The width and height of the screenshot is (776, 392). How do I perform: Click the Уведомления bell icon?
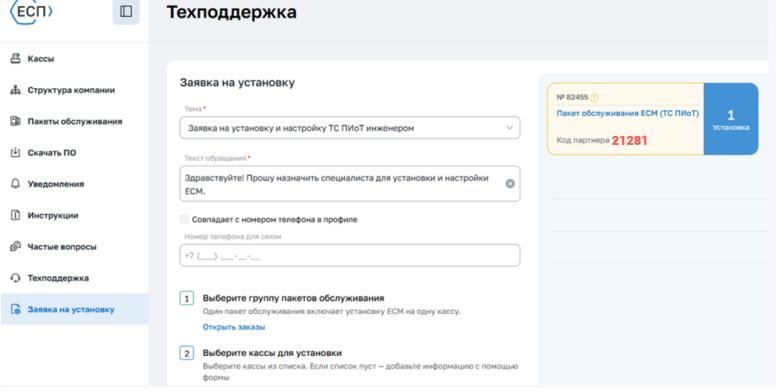click(15, 184)
